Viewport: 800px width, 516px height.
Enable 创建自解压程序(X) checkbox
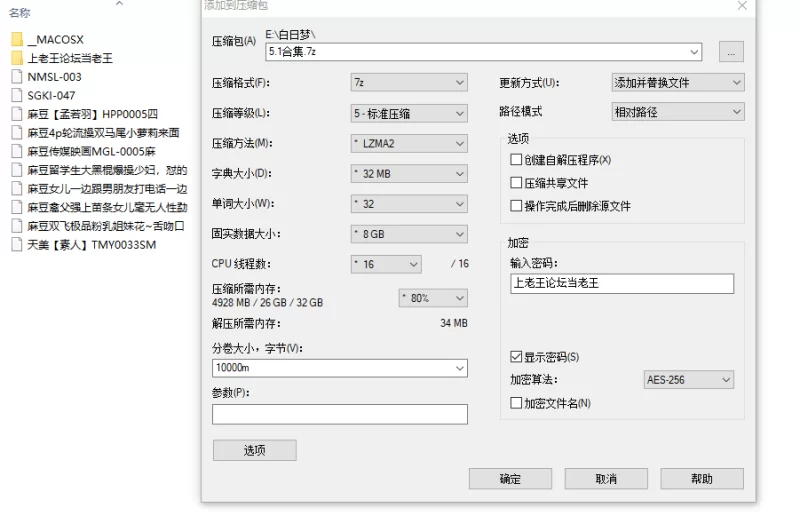point(516,160)
